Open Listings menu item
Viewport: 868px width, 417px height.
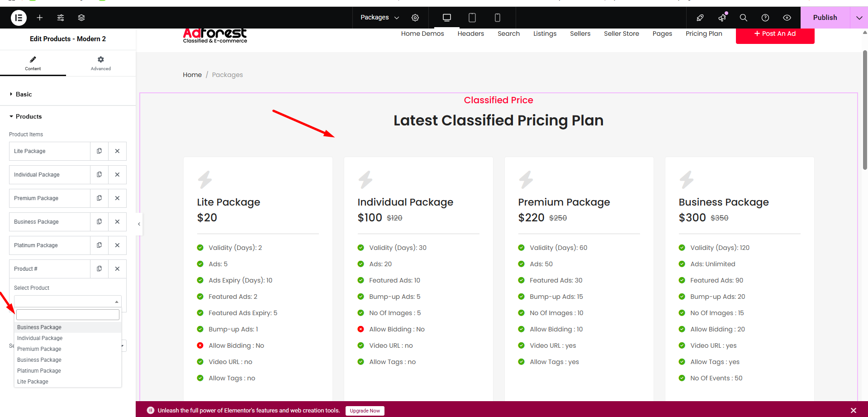point(545,34)
